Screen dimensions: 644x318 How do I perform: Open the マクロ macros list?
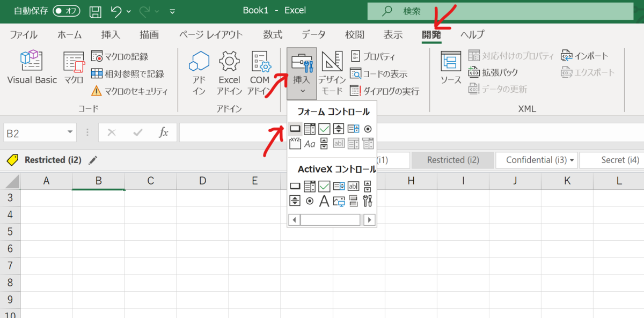coord(74,68)
